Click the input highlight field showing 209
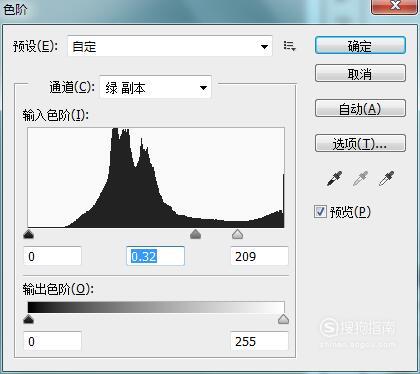420x374 pixels. tap(259, 256)
